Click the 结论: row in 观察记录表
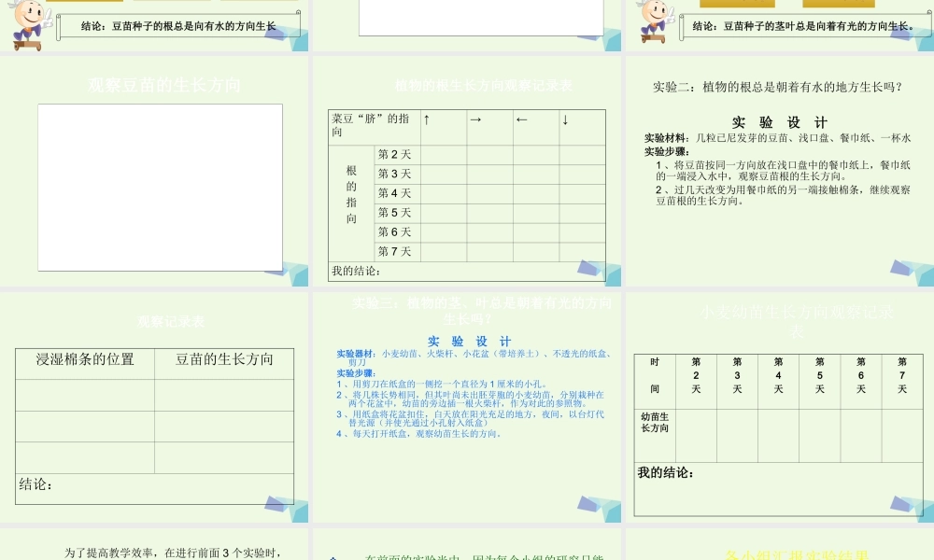 [154, 488]
